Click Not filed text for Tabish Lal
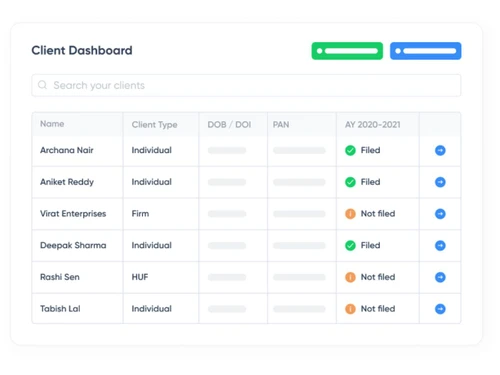Image resolution: width=500 pixels, height=375 pixels. click(378, 309)
